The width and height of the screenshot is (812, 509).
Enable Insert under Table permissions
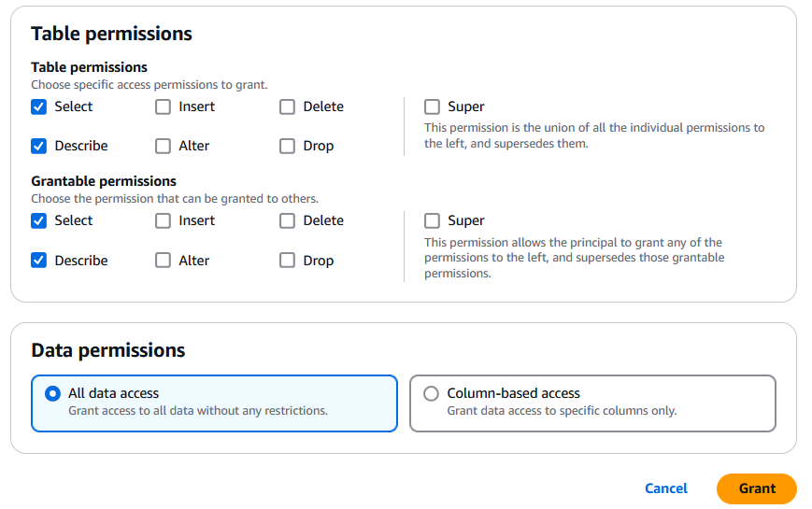164,106
